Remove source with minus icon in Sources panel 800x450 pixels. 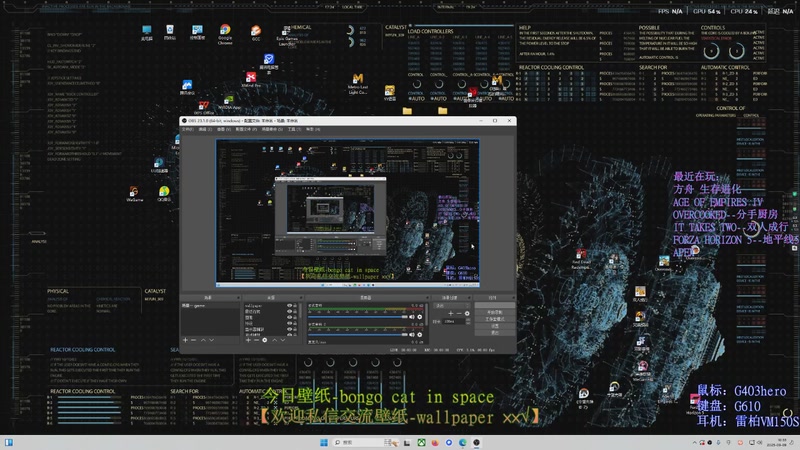257,340
